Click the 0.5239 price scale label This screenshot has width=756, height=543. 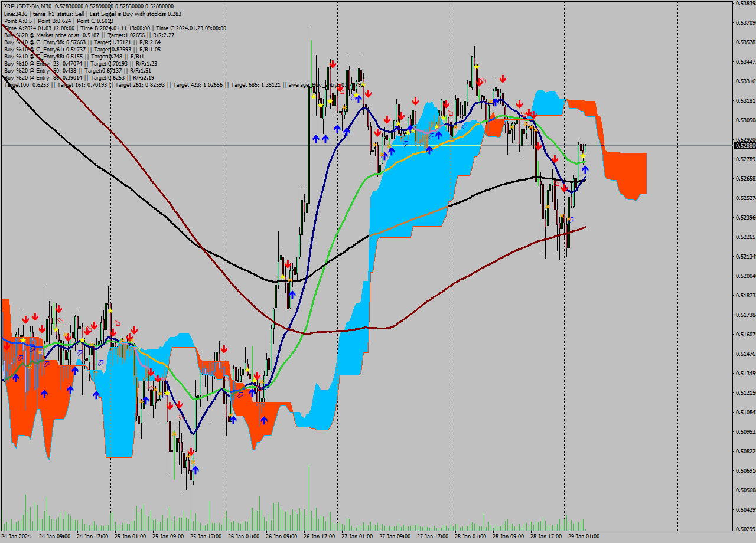tap(747, 217)
